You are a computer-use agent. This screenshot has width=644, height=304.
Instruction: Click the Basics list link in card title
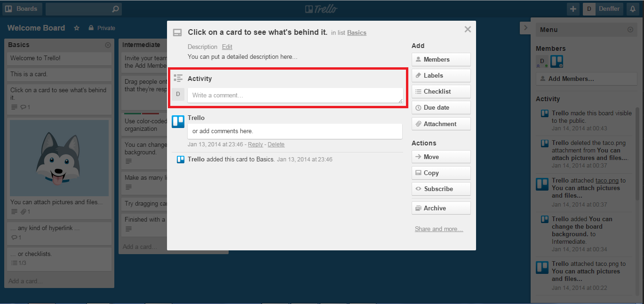pyautogui.click(x=357, y=32)
